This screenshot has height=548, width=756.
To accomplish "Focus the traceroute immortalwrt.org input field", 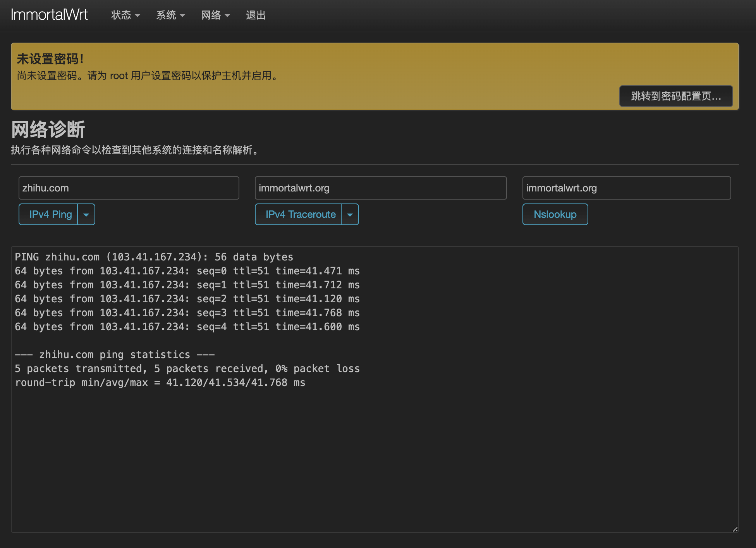I will (x=381, y=188).
